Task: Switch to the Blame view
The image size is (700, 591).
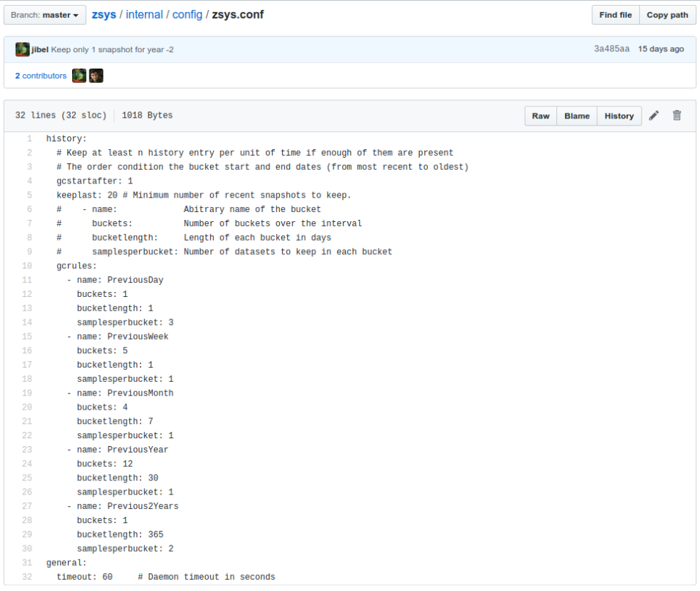Action: click(x=576, y=116)
